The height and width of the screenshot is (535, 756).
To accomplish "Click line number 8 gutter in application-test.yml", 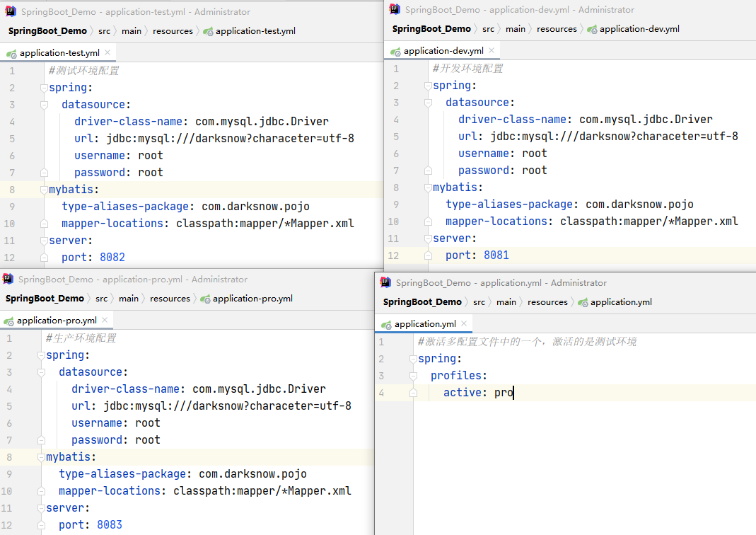I will (12, 190).
